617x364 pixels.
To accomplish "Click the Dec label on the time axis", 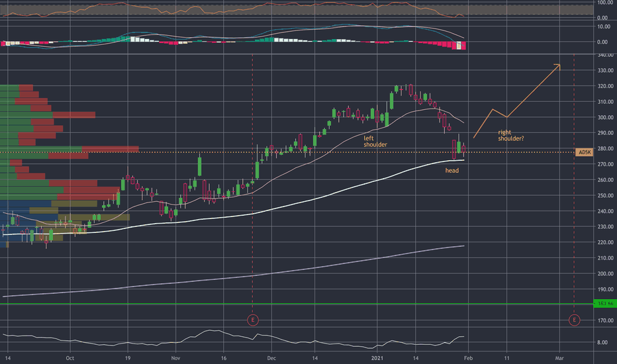I will (271, 358).
